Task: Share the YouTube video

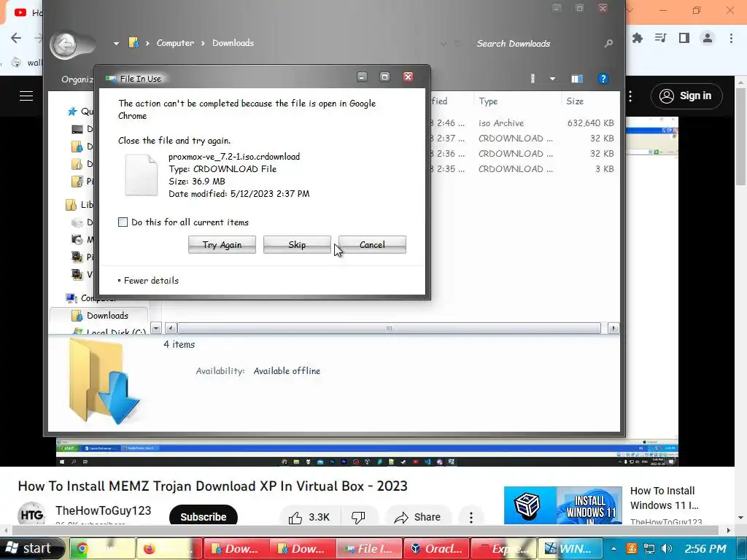Action: 417,517
